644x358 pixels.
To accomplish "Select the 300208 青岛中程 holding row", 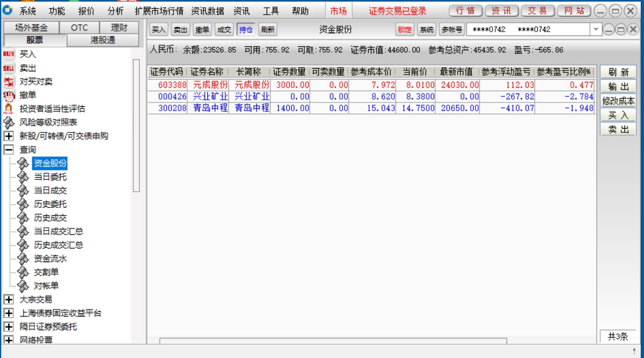I will (371, 108).
